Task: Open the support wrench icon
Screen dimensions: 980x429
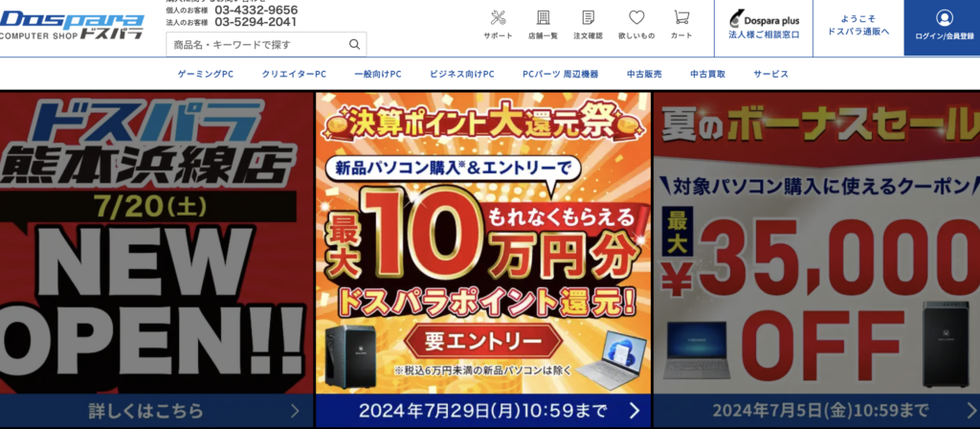Action: (498, 17)
